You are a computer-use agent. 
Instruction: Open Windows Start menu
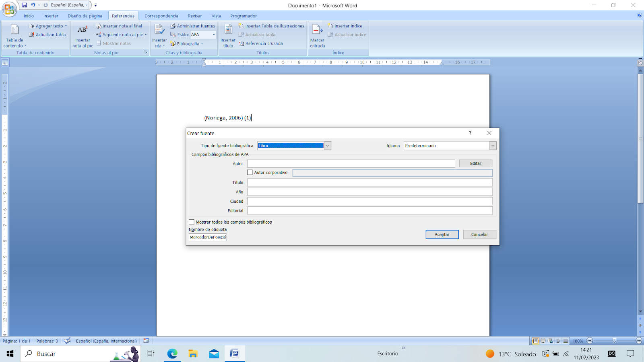pos(10,354)
